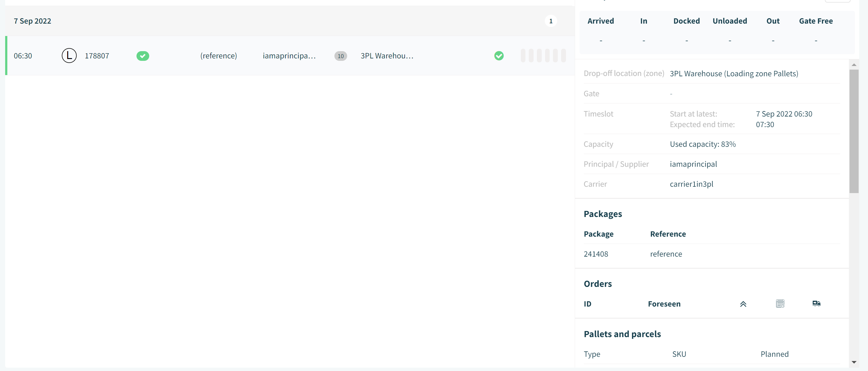Click the delivery truck icon in Orders
The height and width of the screenshot is (371, 868).
pos(817,303)
